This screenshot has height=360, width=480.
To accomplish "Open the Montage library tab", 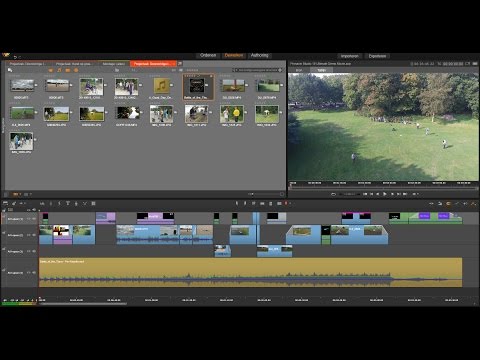I will [113, 64].
